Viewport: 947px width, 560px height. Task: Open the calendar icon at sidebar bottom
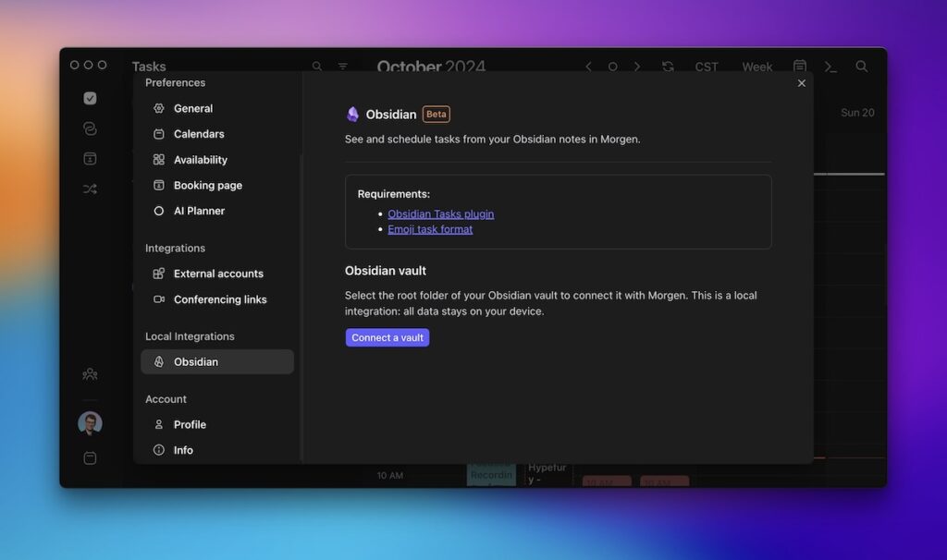[x=90, y=457]
